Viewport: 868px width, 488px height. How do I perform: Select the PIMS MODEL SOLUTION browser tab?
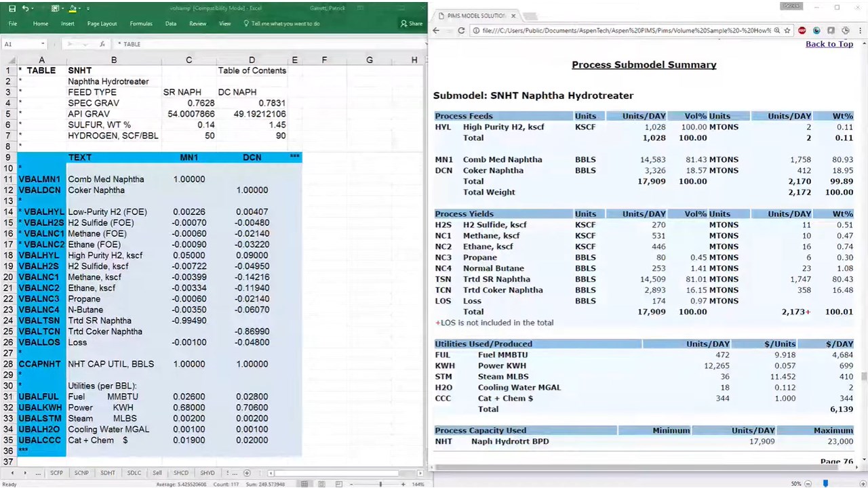[x=477, y=16]
